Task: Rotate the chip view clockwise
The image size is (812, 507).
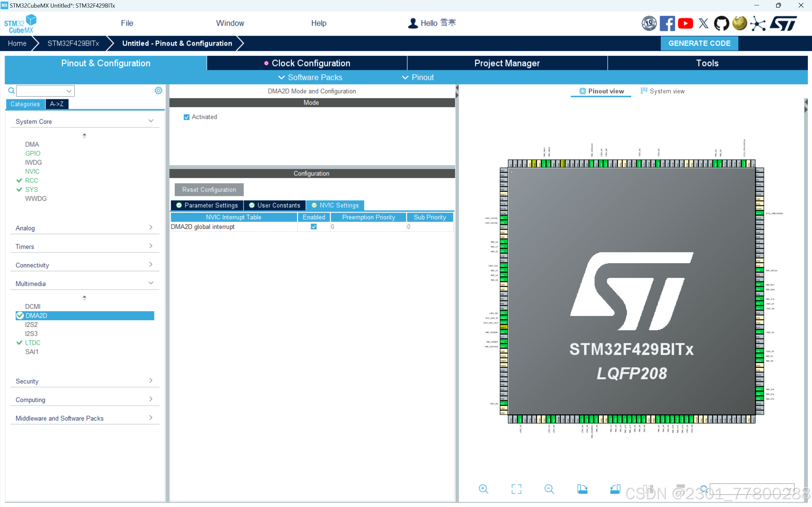Action: (582, 489)
